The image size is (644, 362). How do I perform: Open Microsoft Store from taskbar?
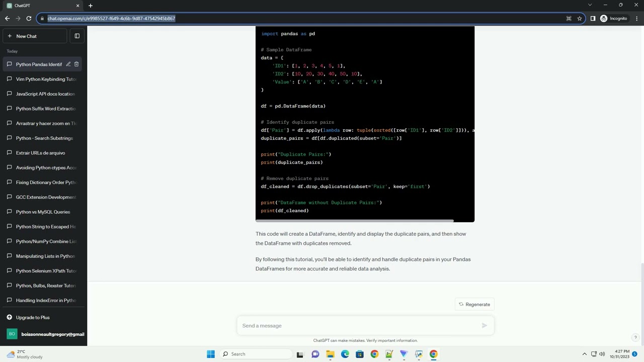pyautogui.click(x=360, y=354)
